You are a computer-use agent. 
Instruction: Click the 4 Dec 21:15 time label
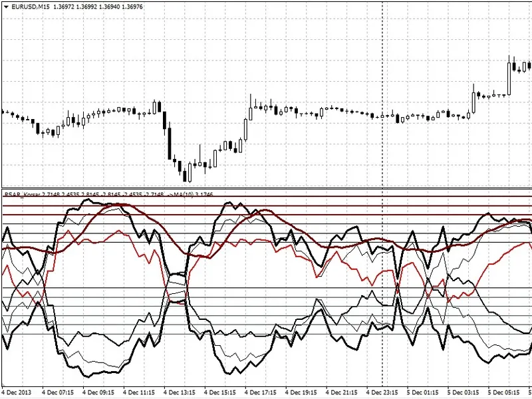[342, 392]
